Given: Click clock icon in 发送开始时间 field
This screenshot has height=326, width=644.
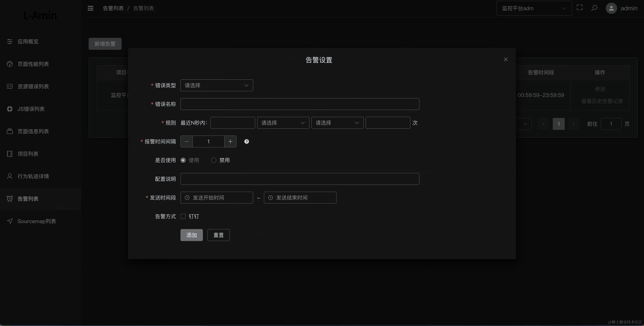Looking at the screenshot, I should point(187,198).
